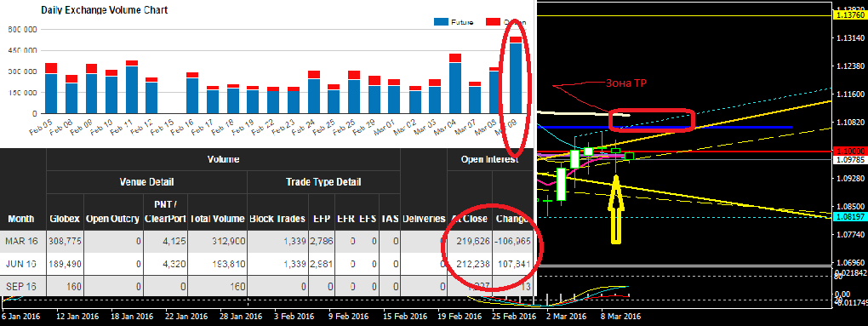The width and height of the screenshot is (868, 326).
Task: Click the 300 000 y-axis label
Action: point(23,71)
